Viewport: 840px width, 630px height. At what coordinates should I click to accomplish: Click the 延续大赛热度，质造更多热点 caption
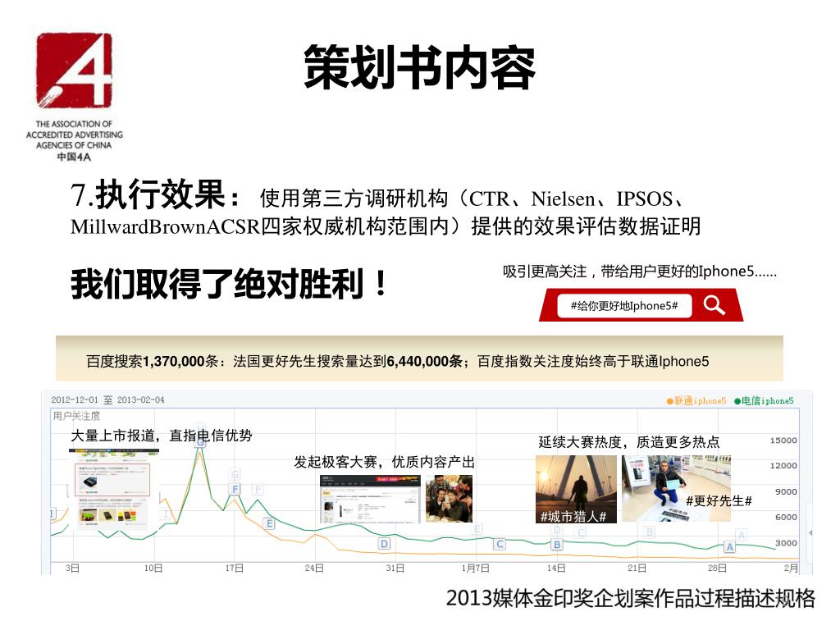click(x=629, y=442)
